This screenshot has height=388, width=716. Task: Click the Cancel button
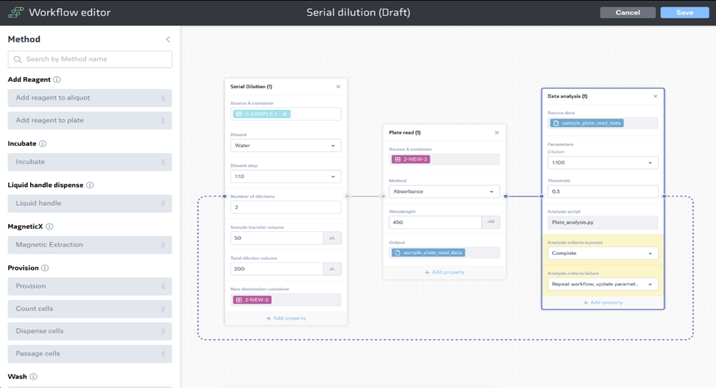point(627,12)
